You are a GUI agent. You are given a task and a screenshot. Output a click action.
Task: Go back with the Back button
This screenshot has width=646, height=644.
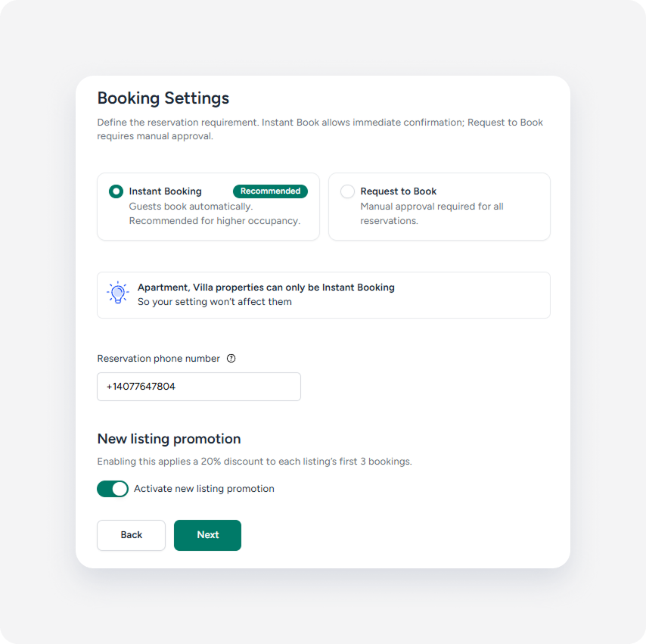coord(132,535)
